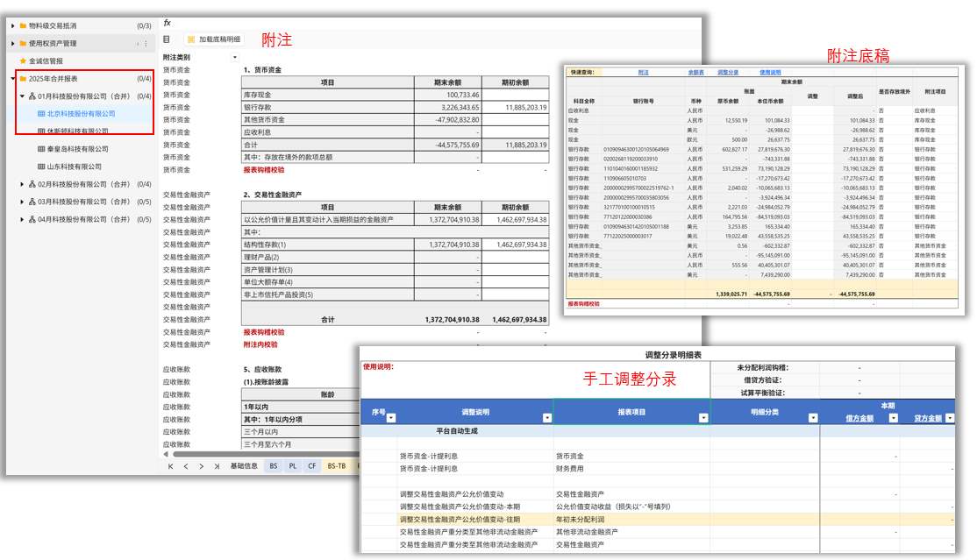The width and height of the screenshot is (977, 560).
Task: Switch to the BS-TB sheet tab
Action: coord(337,466)
